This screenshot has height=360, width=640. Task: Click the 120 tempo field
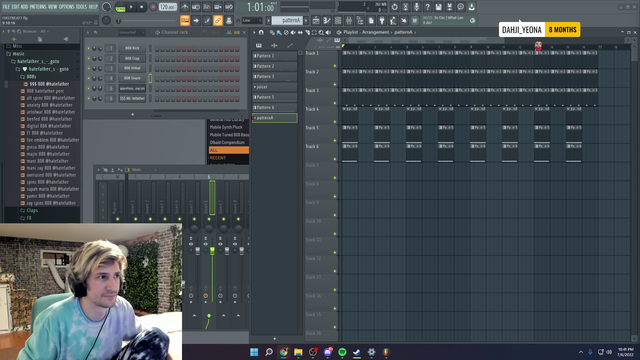[x=167, y=7]
